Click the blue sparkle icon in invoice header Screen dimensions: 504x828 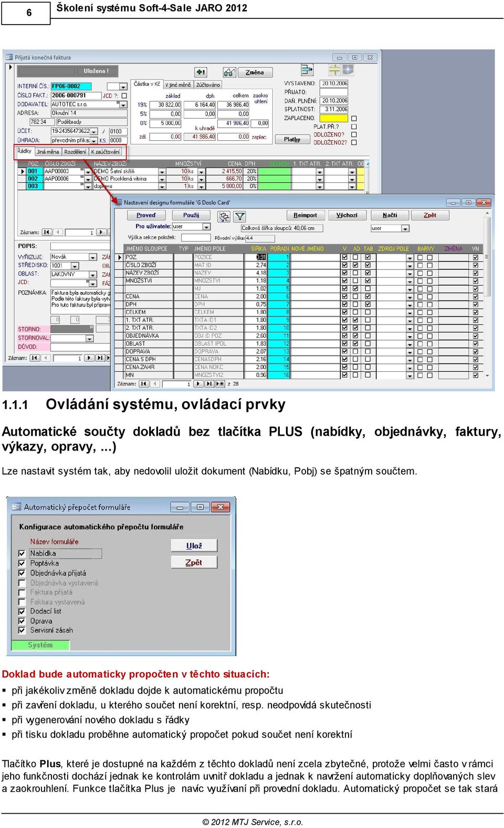click(348, 69)
